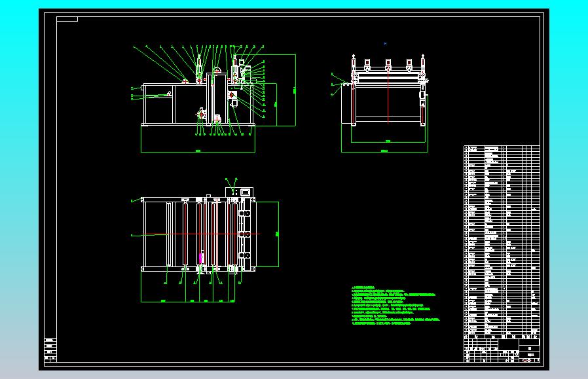This screenshot has width=588, height=379.
Task: Click the parts list table on the right
Action: (x=502, y=241)
